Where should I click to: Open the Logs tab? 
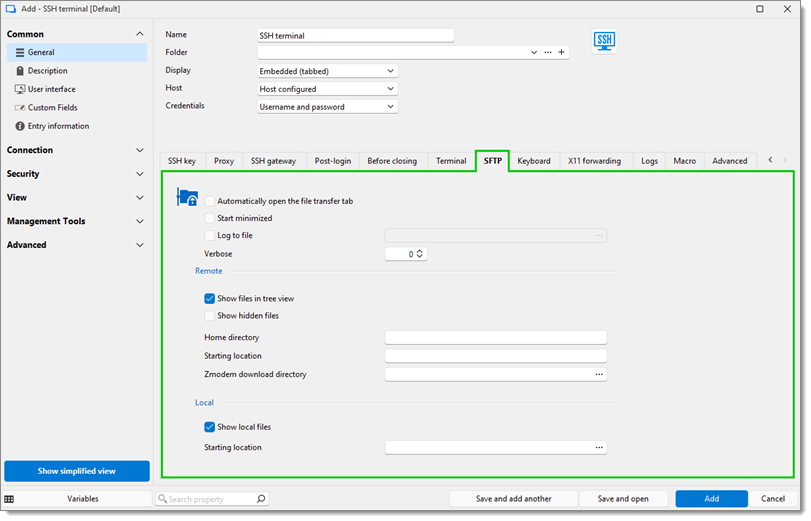(x=649, y=161)
